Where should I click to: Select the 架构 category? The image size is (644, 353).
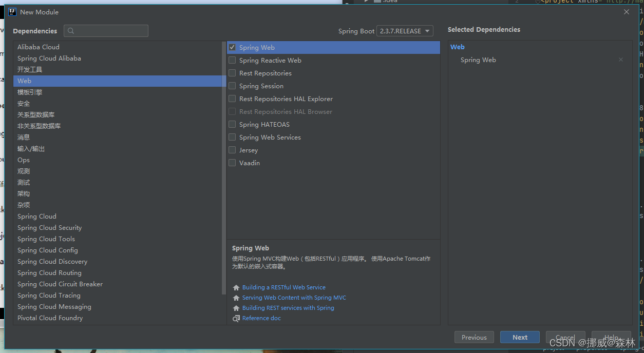pos(117,193)
